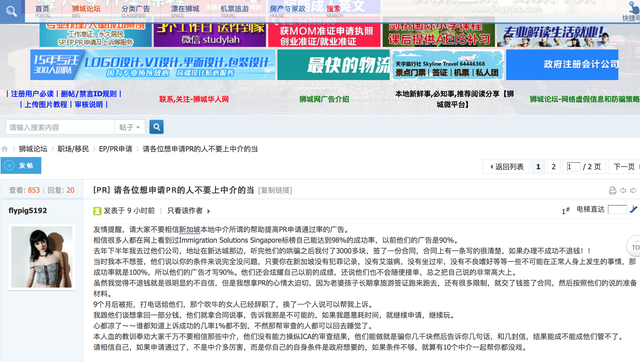The image size is (640, 362).
Task: Click 只看该作者 filter link
Action: 185,211
